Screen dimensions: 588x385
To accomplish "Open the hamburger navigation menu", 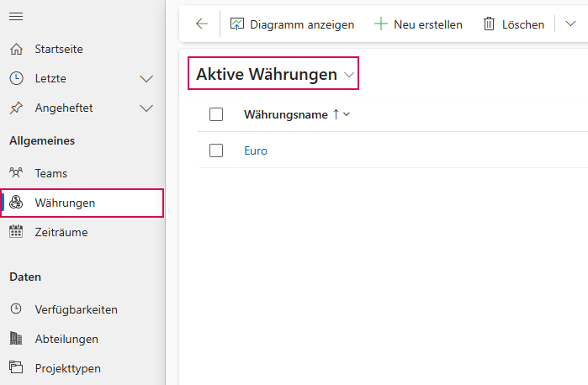I will coord(16,17).
